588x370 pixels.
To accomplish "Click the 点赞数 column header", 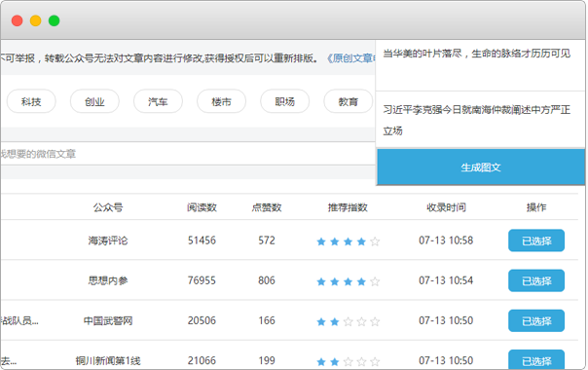I will 267,207.
